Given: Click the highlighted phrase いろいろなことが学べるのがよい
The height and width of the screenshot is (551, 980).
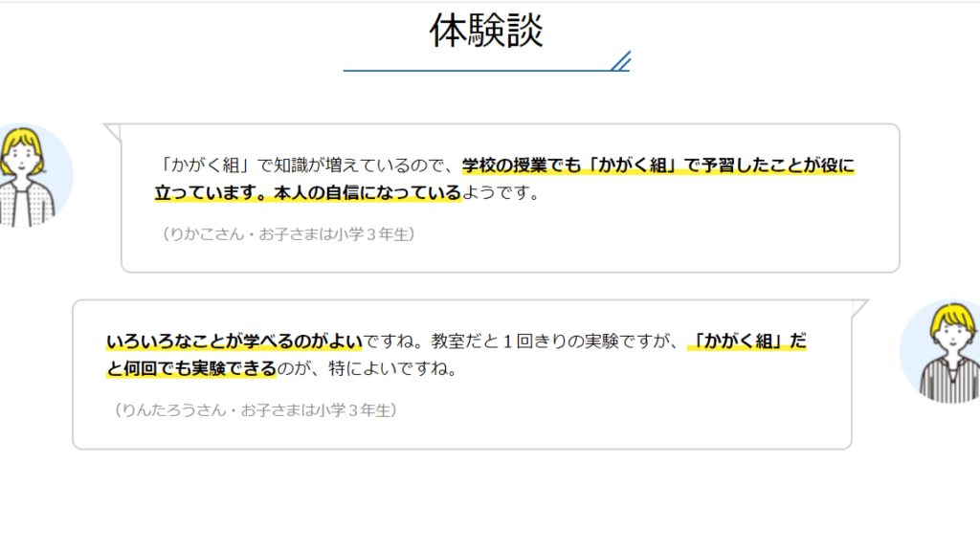Looking at the screenshot, I should [234, 342].
